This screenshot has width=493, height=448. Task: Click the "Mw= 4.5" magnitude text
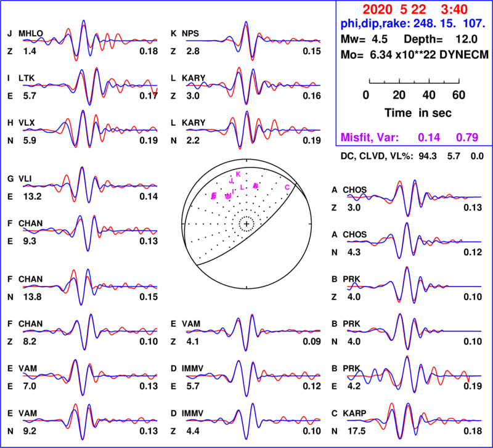[364, 39]
